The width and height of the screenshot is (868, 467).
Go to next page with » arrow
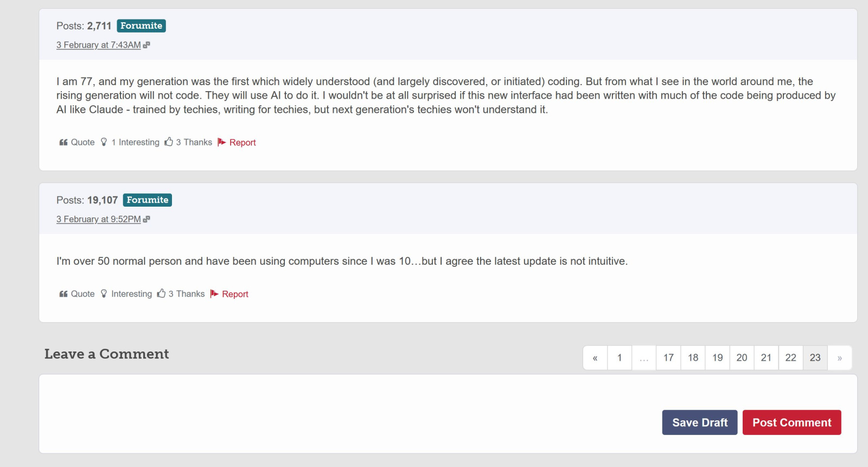click(839, 358)
